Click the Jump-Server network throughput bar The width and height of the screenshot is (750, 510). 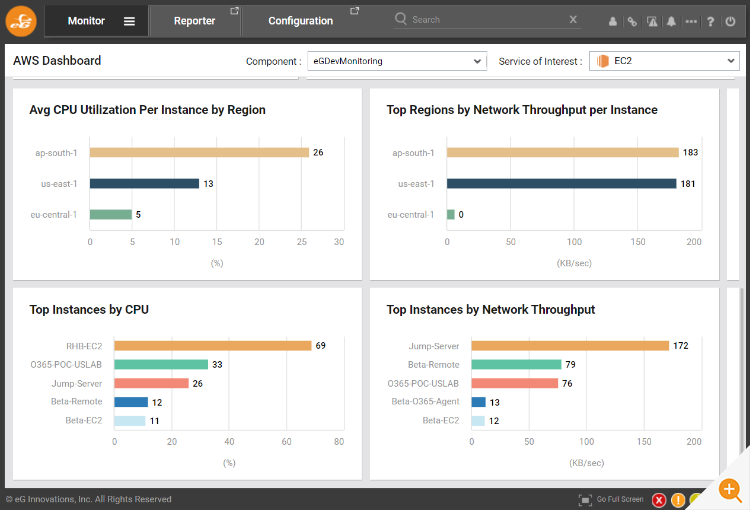pos(570,345)
